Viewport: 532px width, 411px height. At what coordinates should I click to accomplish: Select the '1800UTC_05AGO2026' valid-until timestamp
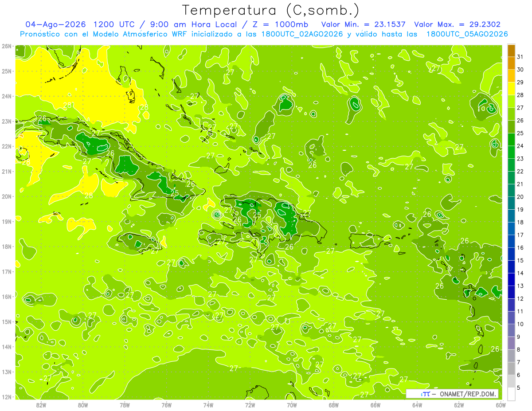coord(467,34)
